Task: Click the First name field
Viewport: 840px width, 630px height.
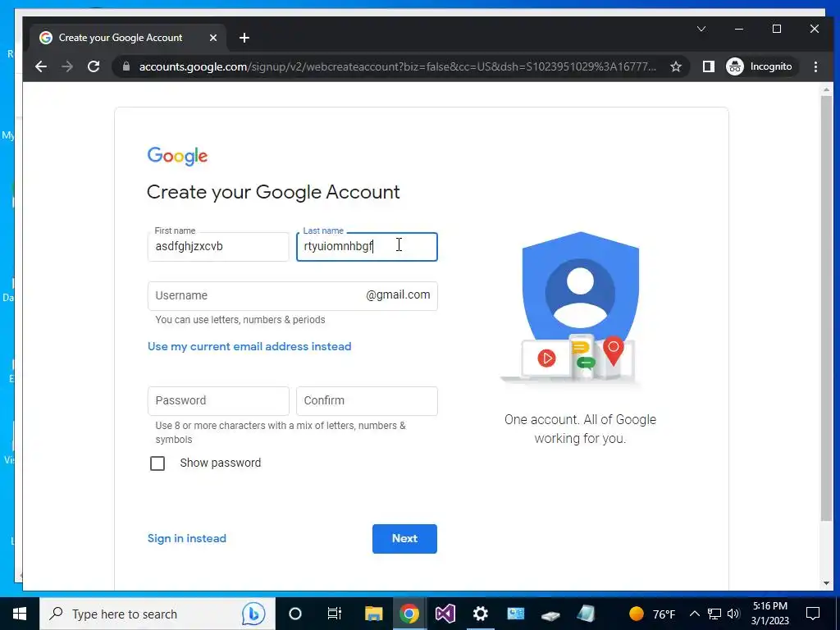Action: coord(218,246)
